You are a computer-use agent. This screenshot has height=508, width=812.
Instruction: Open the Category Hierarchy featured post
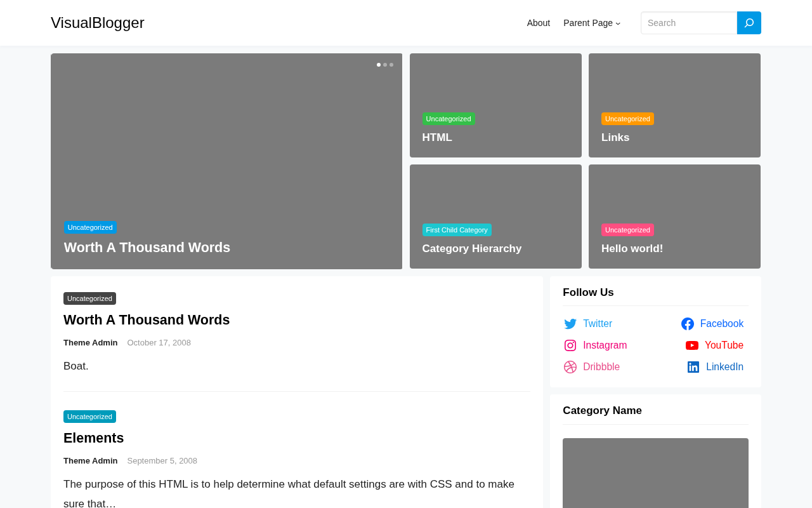[472, 249]
